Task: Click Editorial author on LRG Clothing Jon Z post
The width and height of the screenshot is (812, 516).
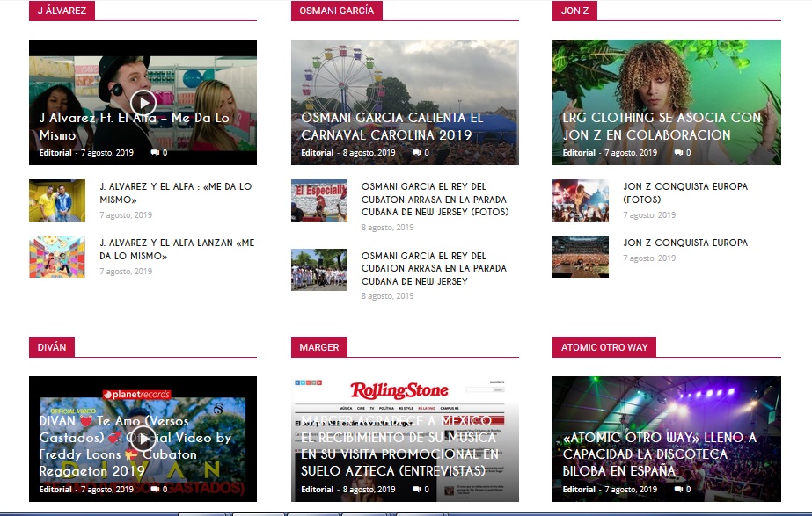Action: coord(579,153)
